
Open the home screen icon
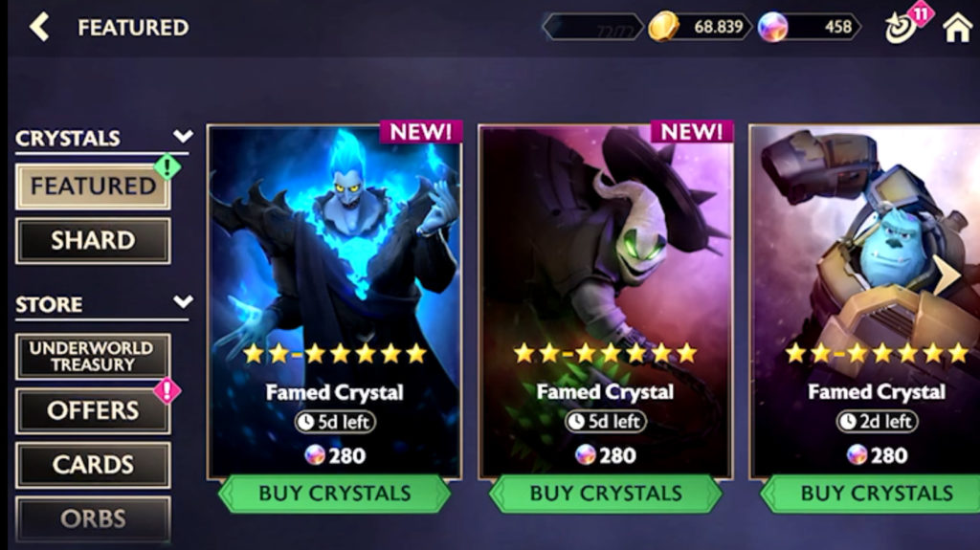tap(957, 28)
